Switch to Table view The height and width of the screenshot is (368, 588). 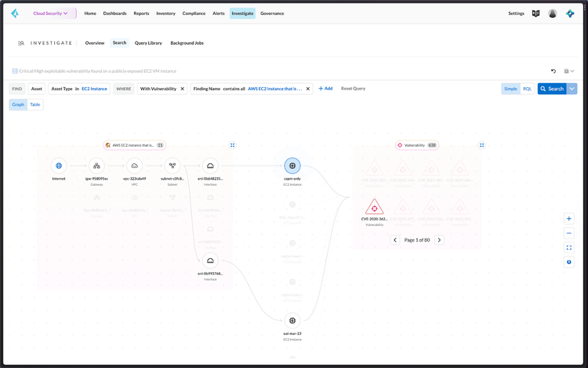point(35,104)
